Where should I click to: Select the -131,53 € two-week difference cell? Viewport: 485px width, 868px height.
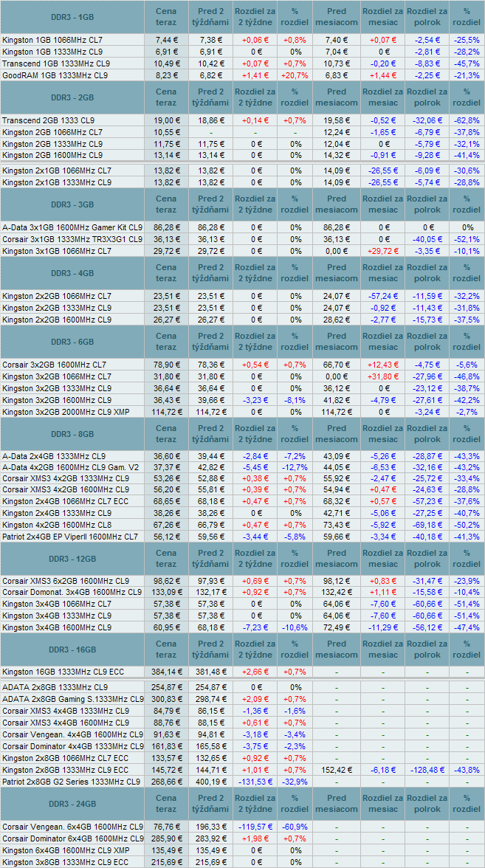tap(255, 782)
